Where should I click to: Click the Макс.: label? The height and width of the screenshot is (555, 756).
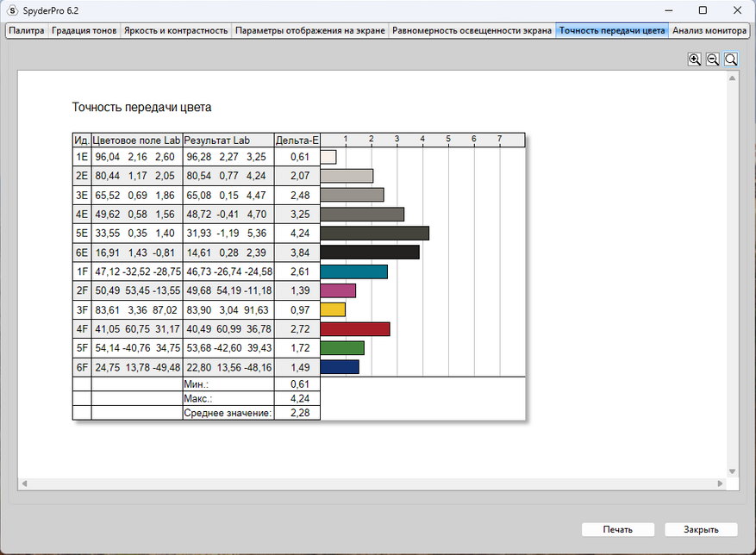point(198,399)
